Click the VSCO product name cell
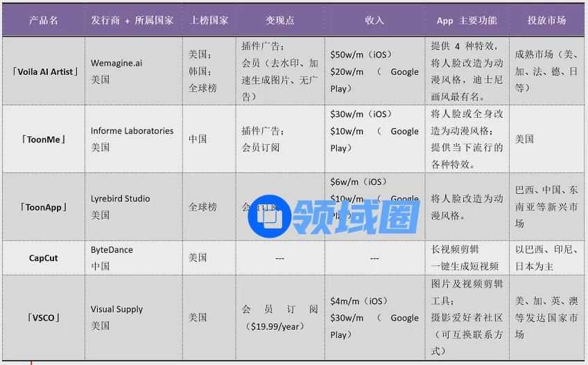The image size is (588, 365). [x=44, y=318]
